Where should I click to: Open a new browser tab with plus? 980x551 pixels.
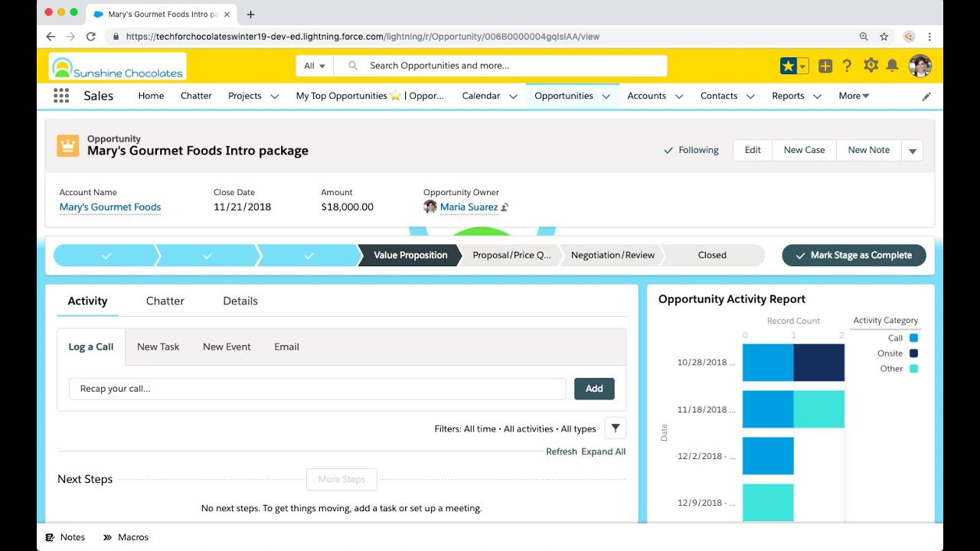point(250,14)
